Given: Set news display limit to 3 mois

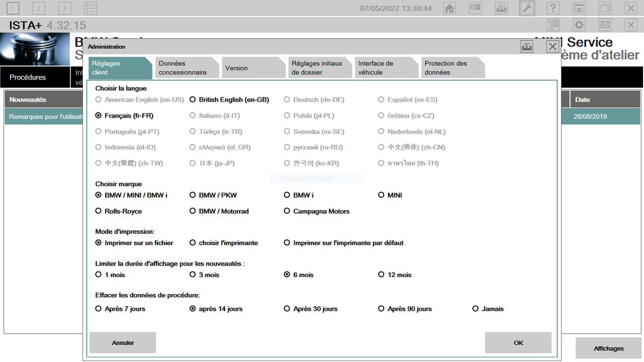Looking at the screenshot, I should [205, 275].
